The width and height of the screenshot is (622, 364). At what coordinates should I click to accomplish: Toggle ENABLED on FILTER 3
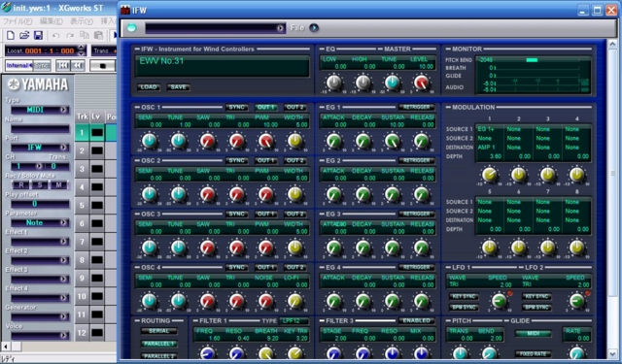417,320
